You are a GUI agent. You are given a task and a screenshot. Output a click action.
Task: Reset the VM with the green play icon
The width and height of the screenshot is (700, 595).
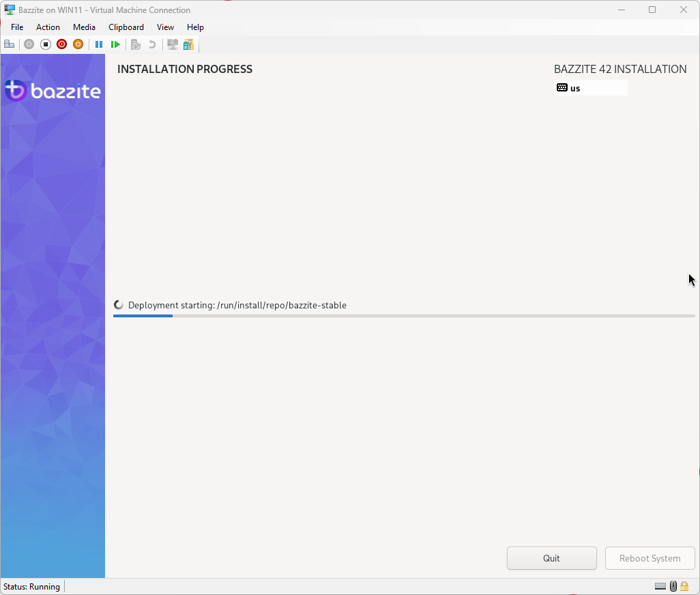point(115,44)
